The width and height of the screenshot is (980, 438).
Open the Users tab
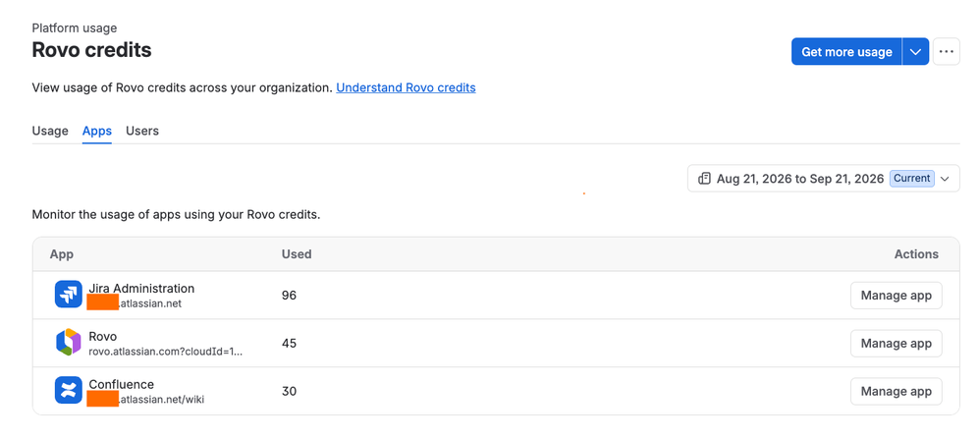pyautogui.click(x=142, y=132)
